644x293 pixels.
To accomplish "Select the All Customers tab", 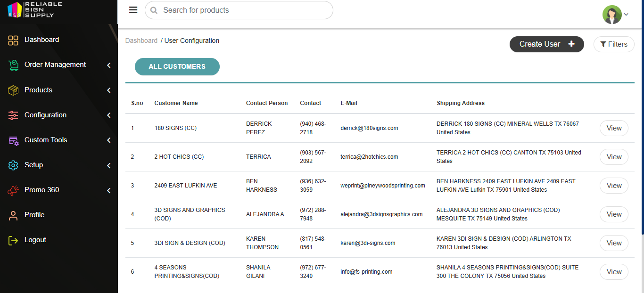I will coord(177,66).
